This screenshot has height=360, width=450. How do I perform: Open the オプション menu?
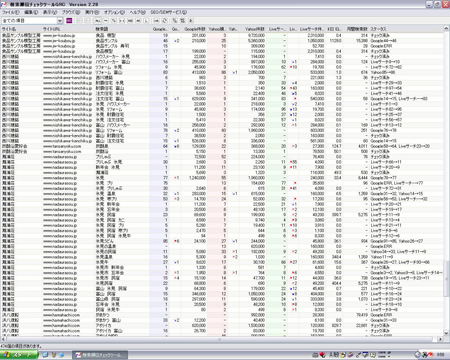point(114,12)
